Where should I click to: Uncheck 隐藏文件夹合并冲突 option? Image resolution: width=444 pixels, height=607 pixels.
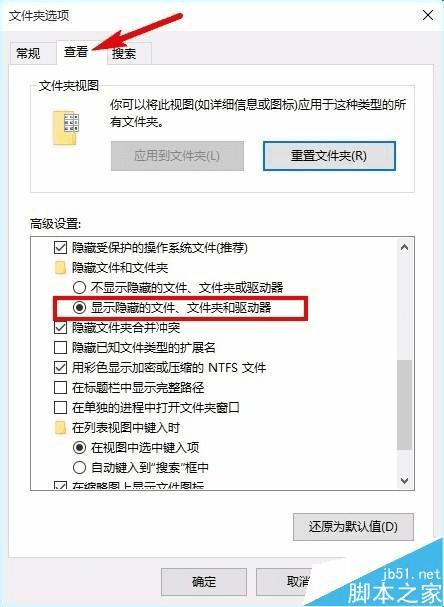pos(60,328)
